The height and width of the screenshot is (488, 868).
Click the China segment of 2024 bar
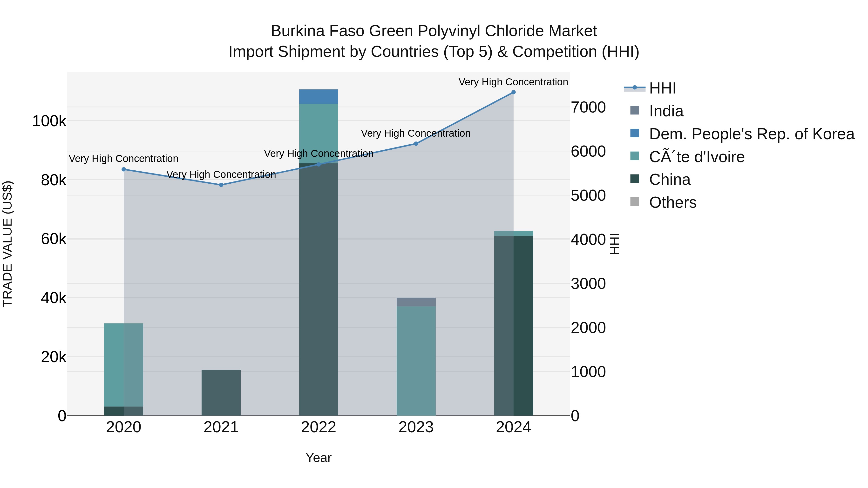514,326
